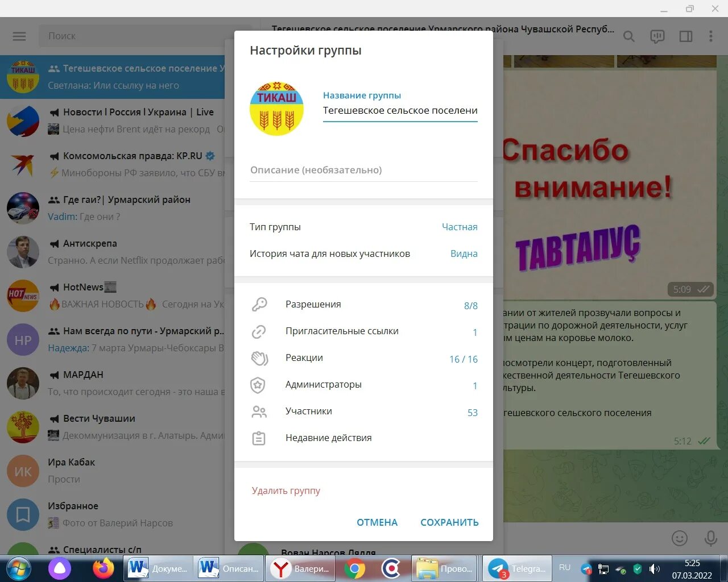Open Избранное bookmark avatar
The image size is (728, 582).
23,514
